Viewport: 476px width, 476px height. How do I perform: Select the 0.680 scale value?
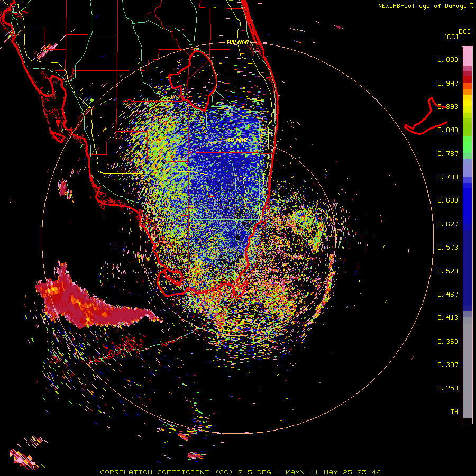[448, 200]
